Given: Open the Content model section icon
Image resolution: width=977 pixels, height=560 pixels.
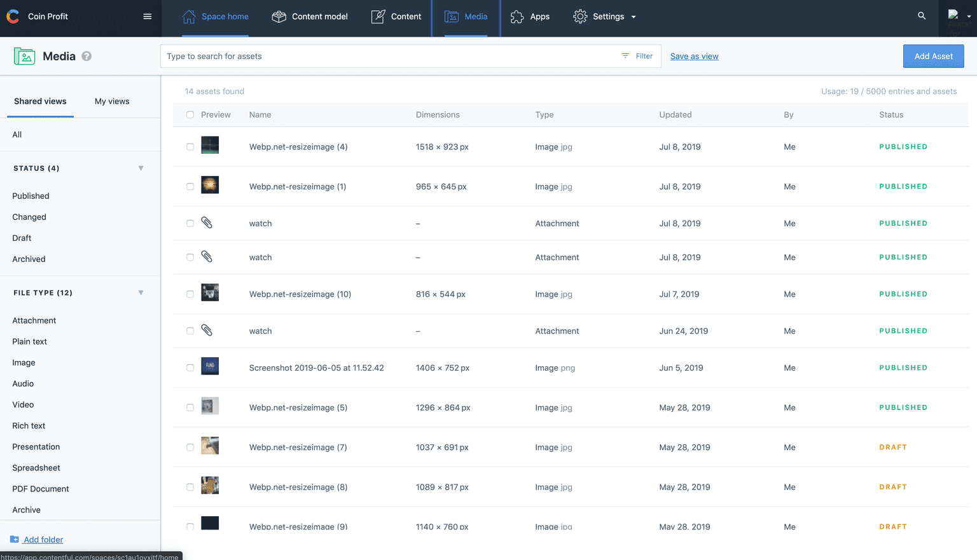Looking at the screenshot, I should pos(278,16).
